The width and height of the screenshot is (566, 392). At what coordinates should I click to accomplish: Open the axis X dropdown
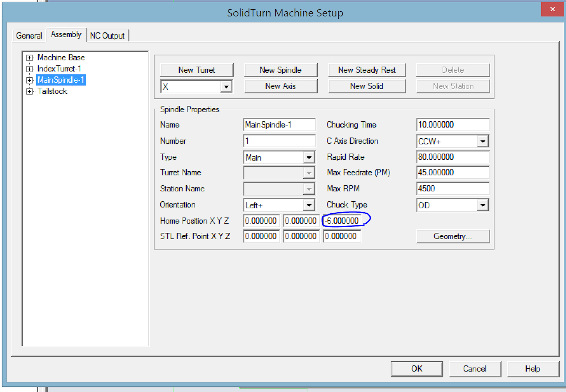pos(226,86)
